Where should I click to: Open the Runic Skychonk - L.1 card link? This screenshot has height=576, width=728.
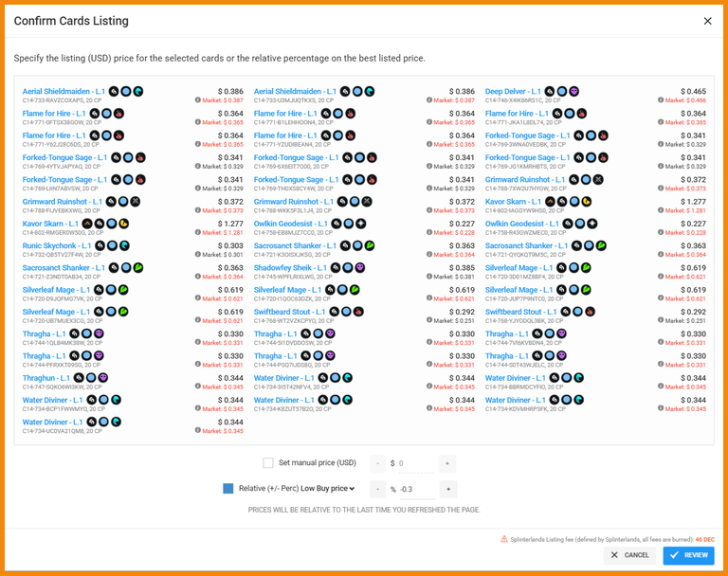pos(57,245)
